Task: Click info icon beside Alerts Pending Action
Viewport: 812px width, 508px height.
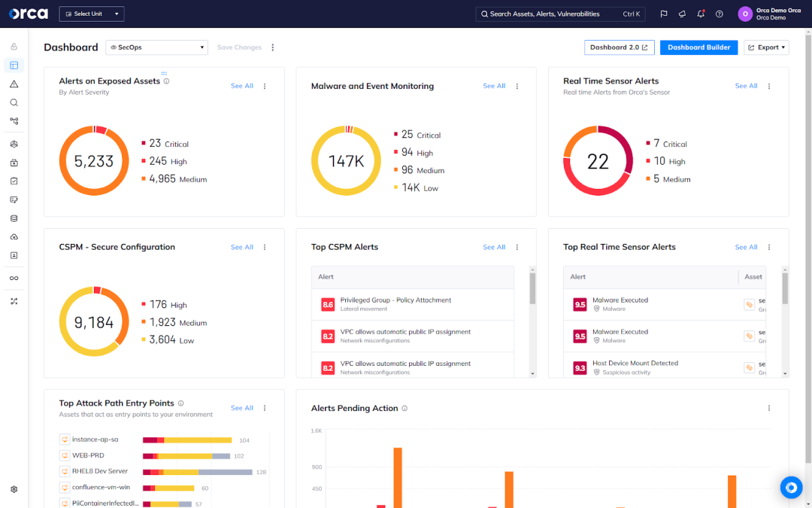Action: (x=404, y=409)
